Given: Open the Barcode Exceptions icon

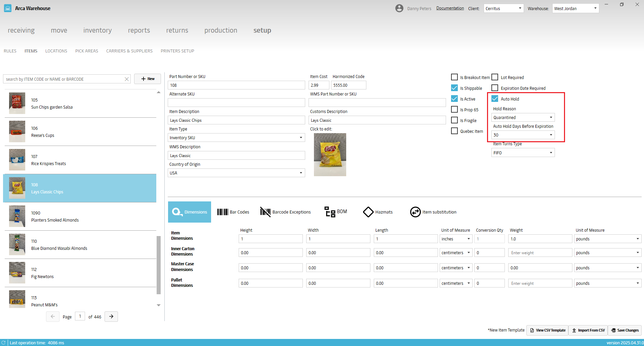Looking at the screenshot, I should 265,212.
